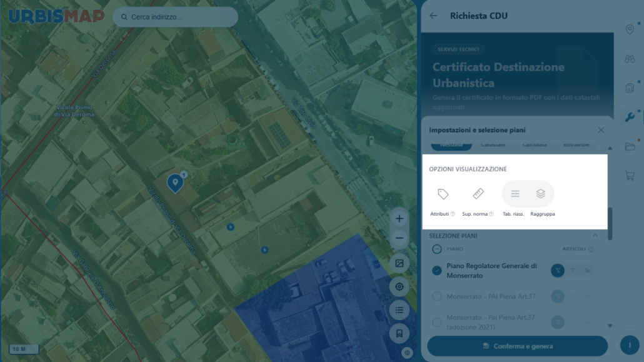Open the basemap image switcher
644x362 pixels.
pos(399,263)
